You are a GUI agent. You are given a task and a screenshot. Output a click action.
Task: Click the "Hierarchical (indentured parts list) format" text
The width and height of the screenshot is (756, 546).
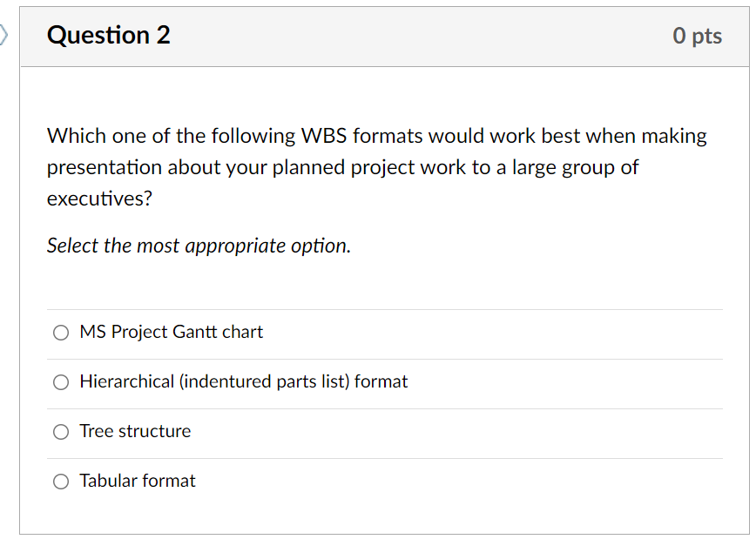(244, 381)
